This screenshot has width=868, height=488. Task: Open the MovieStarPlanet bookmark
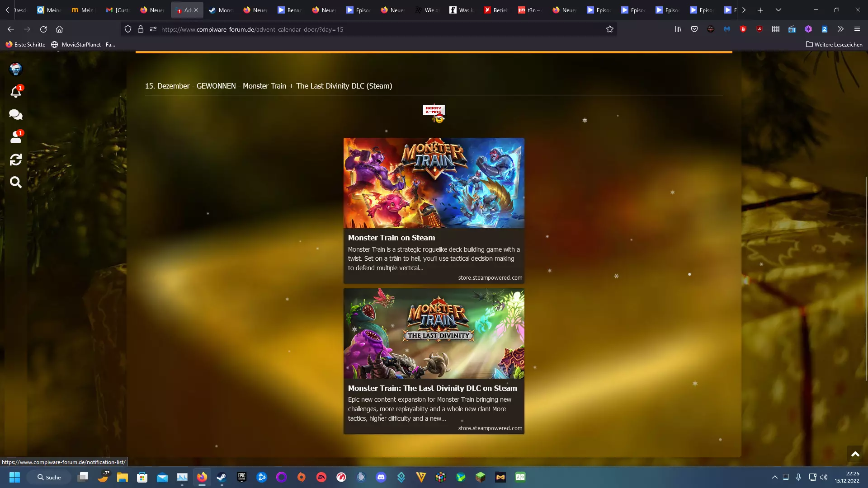(83, 44)
